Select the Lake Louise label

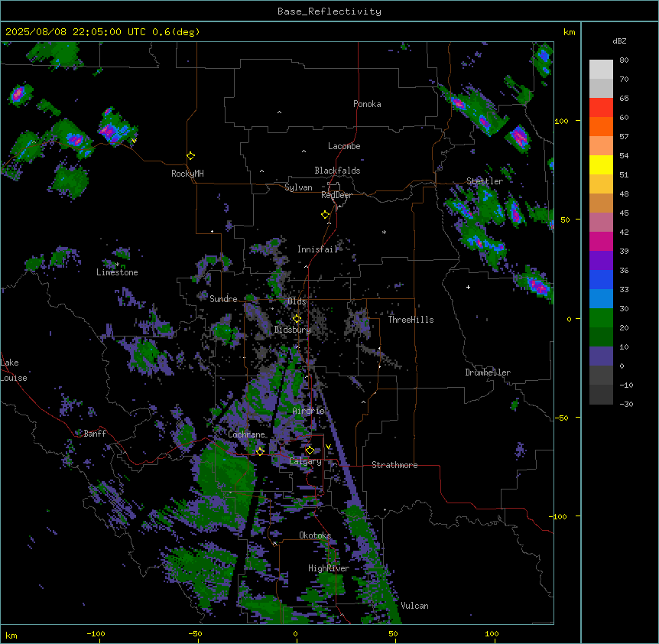14,370
